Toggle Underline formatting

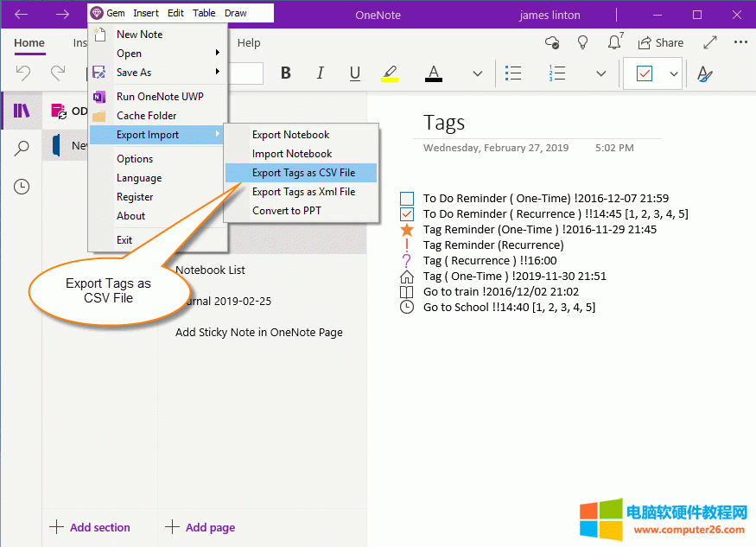[x=355, y=74]
